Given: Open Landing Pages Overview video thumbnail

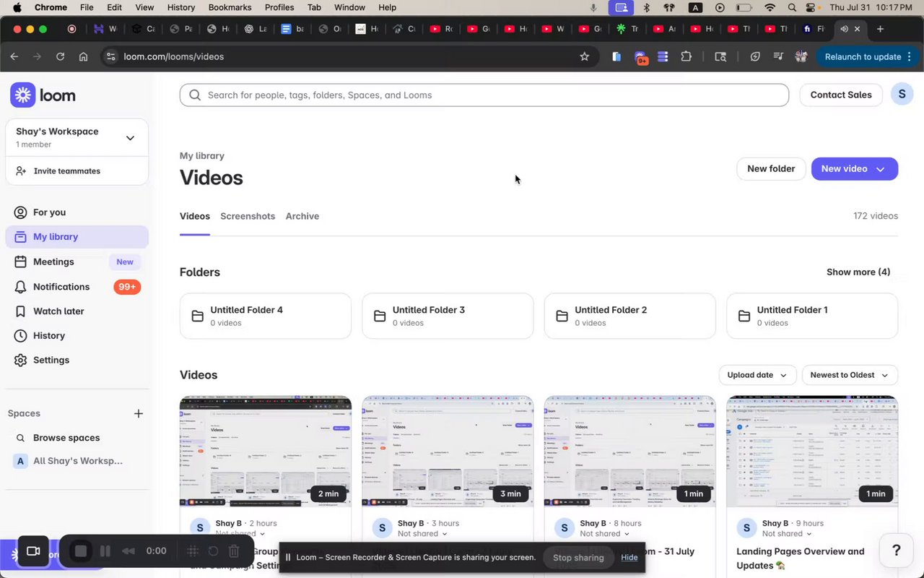Looking at the screenshot, I should click(812, 452).
